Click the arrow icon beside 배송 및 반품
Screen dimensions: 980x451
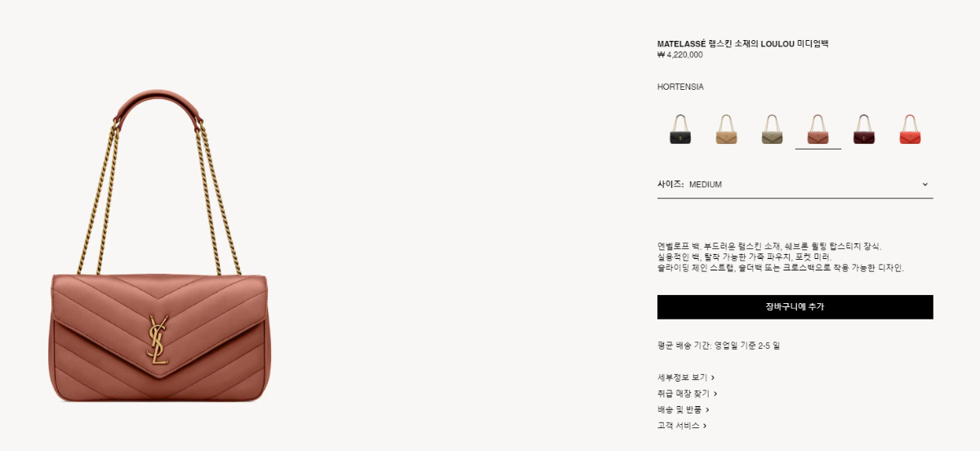tap(707, 409)
